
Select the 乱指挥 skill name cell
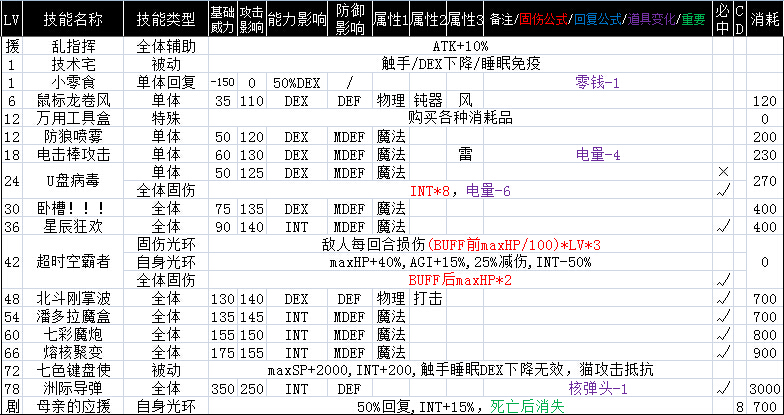(73, 47)
